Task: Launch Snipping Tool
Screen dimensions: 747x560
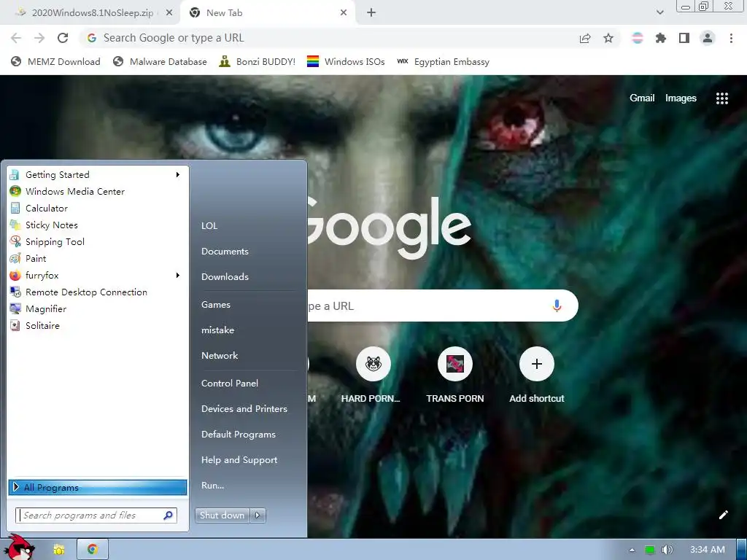Action: pyautogui.click(x=98, y=242)
